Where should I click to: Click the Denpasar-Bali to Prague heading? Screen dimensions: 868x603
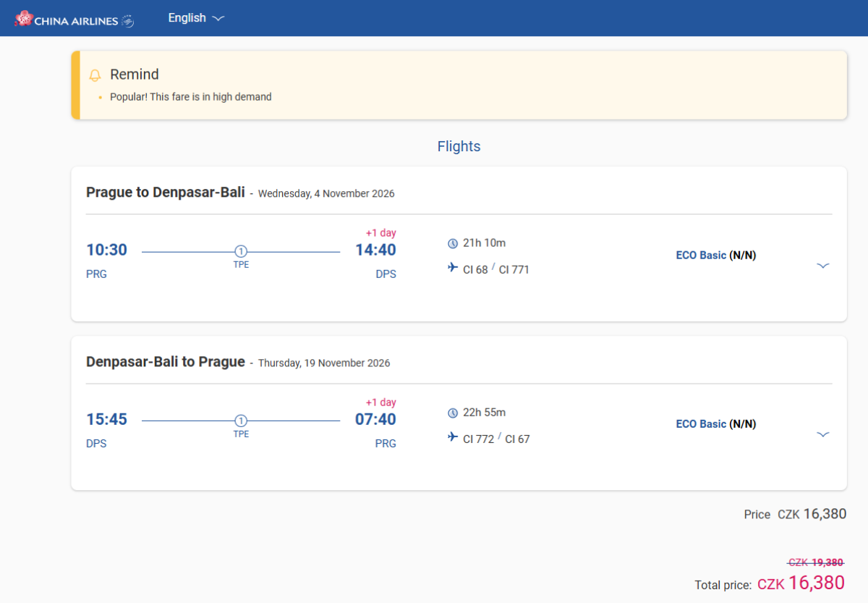tap(165, 362)
